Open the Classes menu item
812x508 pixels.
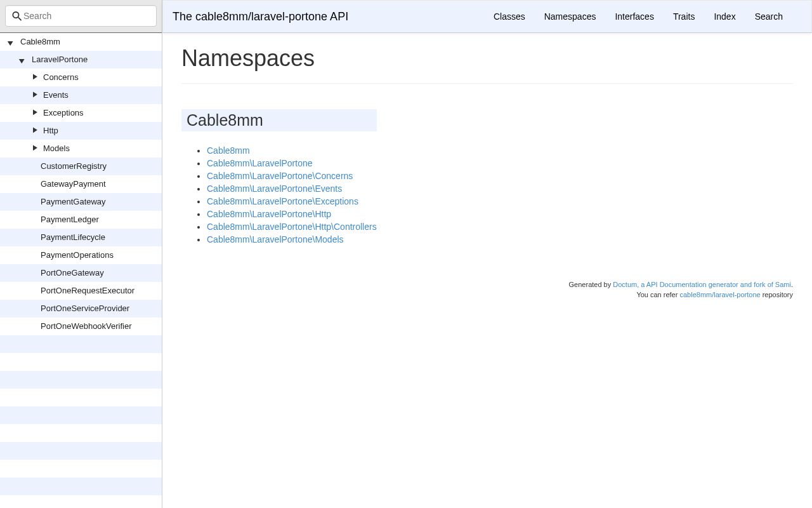pos(509,17)
